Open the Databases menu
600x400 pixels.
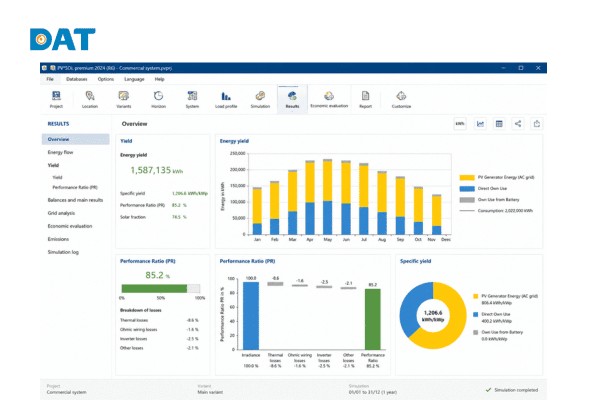77,79
